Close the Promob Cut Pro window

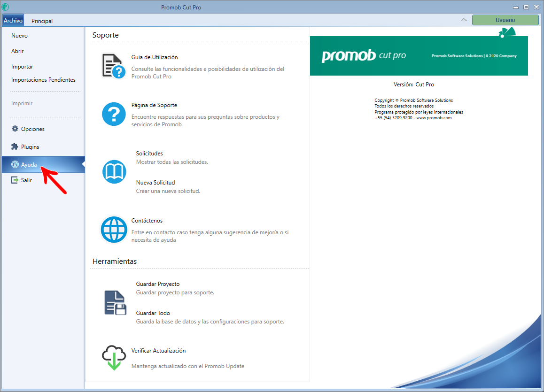(536, 7)
